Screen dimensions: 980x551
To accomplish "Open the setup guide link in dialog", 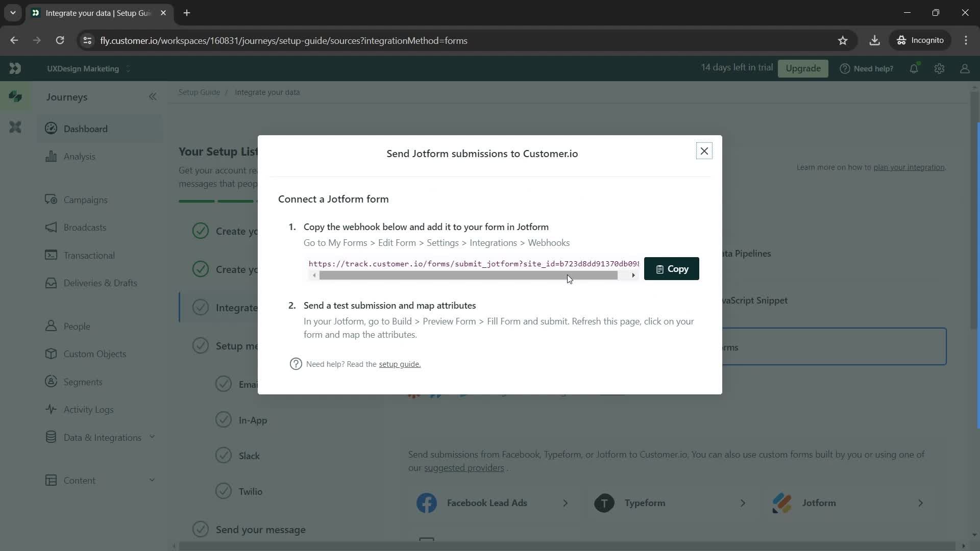I will coord(400,364).
